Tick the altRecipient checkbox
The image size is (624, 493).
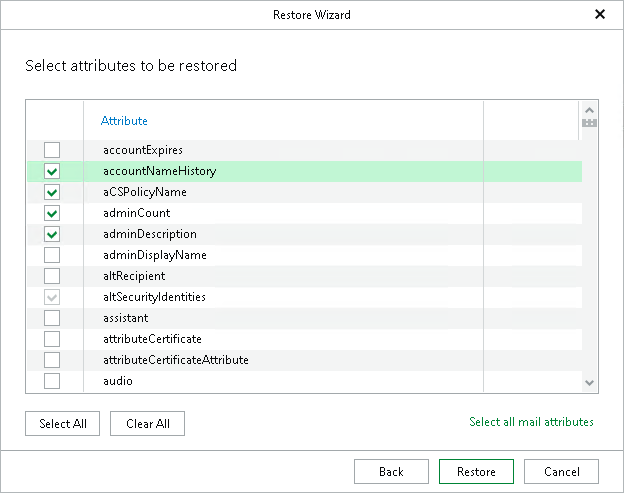click(52, 276)
